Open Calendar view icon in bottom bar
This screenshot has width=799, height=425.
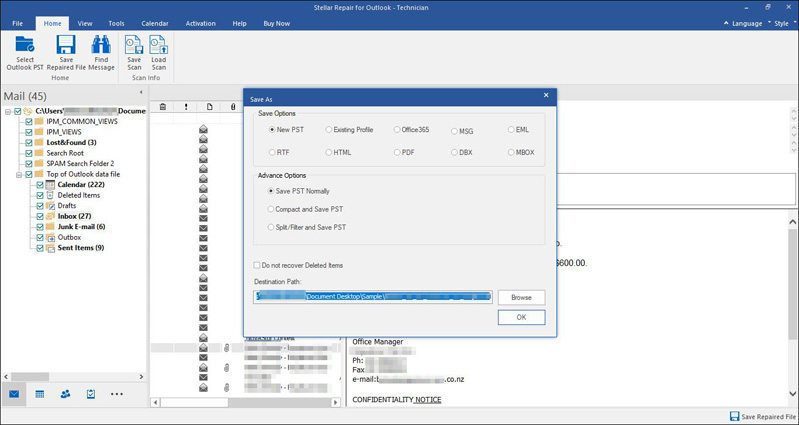click(x=40, y=394)
